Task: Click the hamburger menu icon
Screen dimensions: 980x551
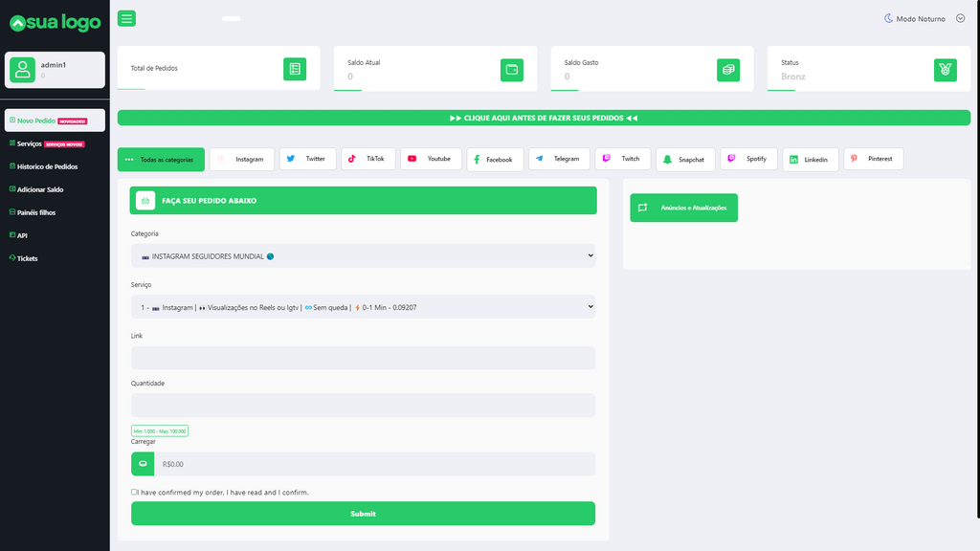Action: tap(126, 18)
